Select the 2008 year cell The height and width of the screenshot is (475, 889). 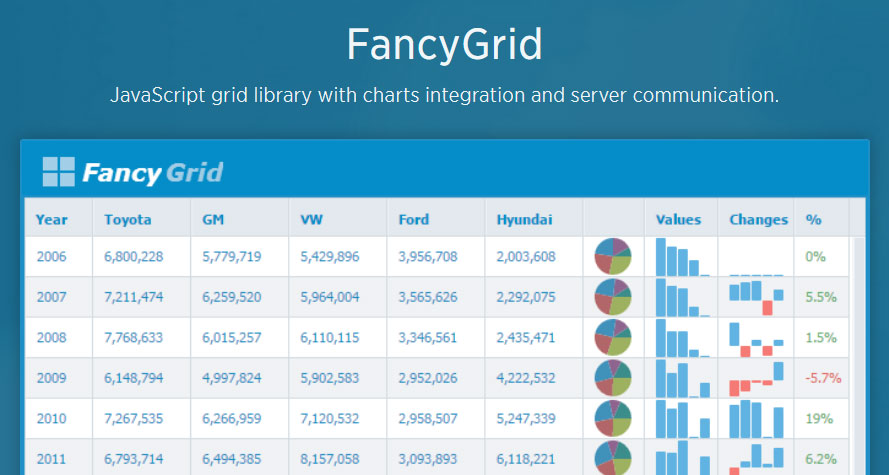click(58, 338)
